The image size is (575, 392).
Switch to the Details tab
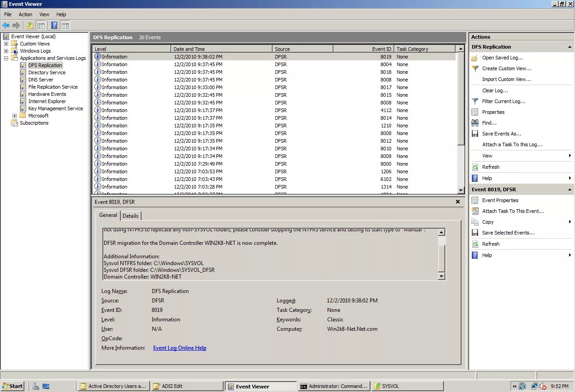click(131, 216)
